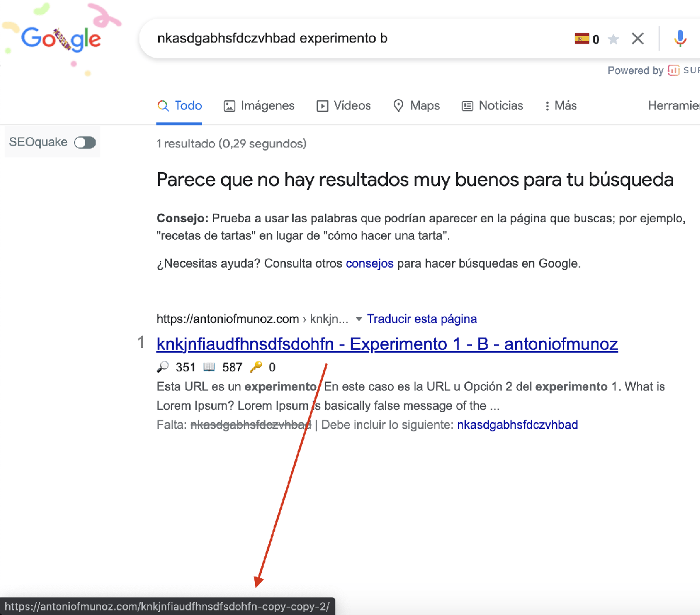
Task: Click the consejos help link
Action: (369, 263)
